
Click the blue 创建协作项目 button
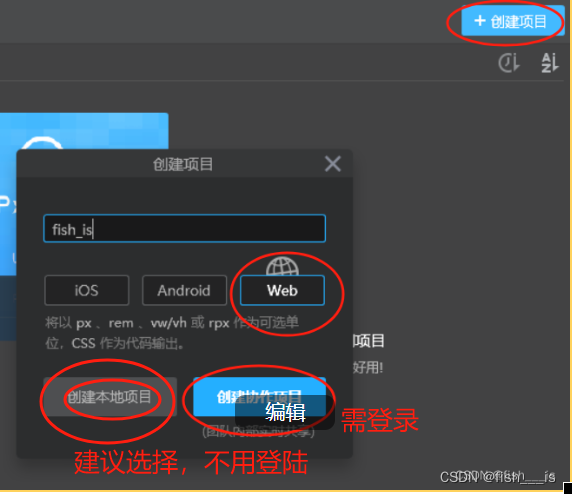[x=259, y=397]
